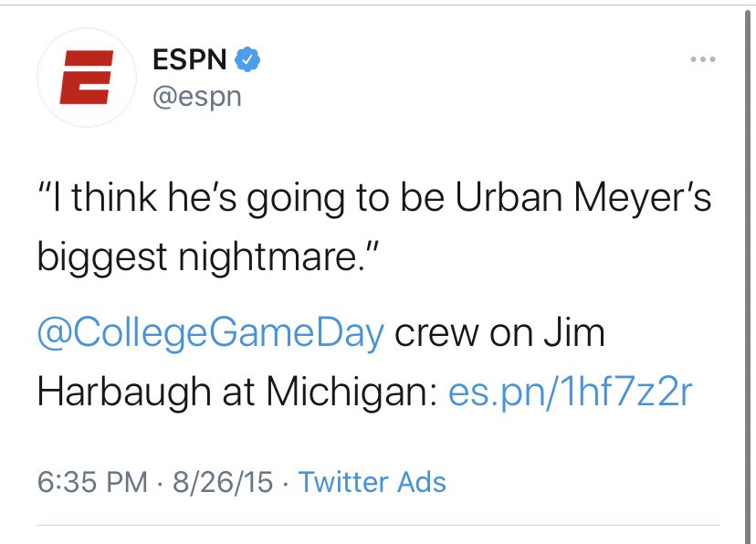Open the @espn handle
756x544 pixels.
194,97
